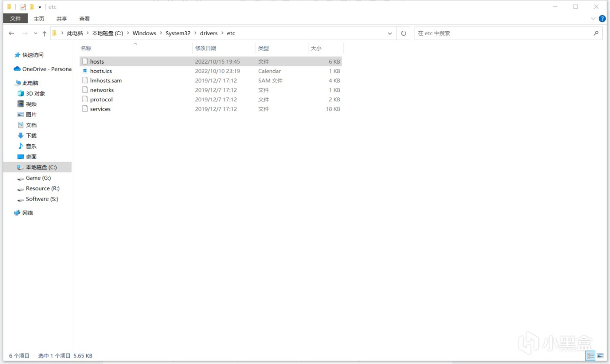This screenshot has width=610, height=364.
Task: Select the protocol file icon
Action: 85,100
